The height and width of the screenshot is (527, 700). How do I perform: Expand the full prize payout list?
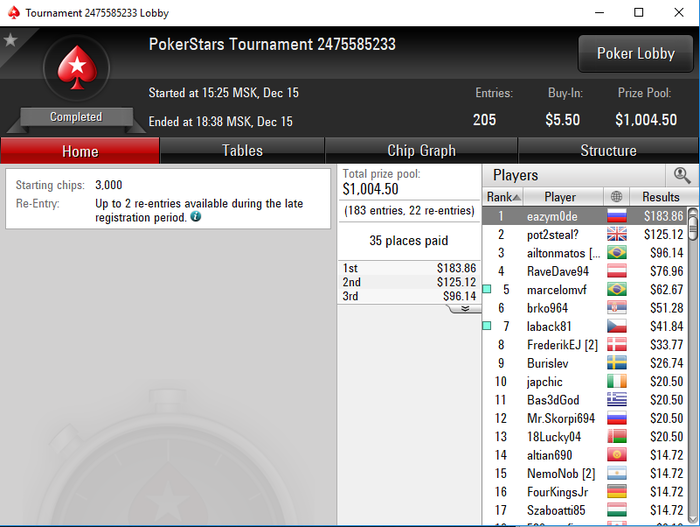coord(465,309)
